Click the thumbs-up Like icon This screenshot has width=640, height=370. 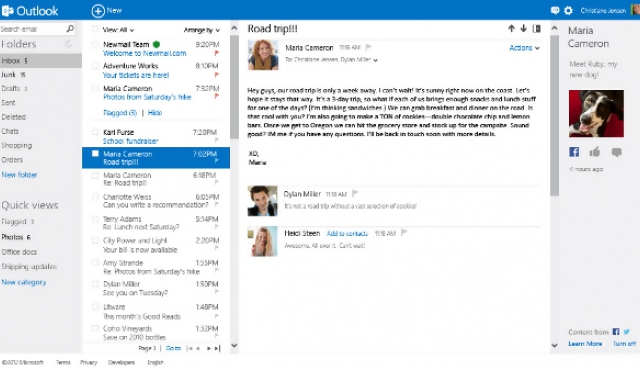(595, 152)
